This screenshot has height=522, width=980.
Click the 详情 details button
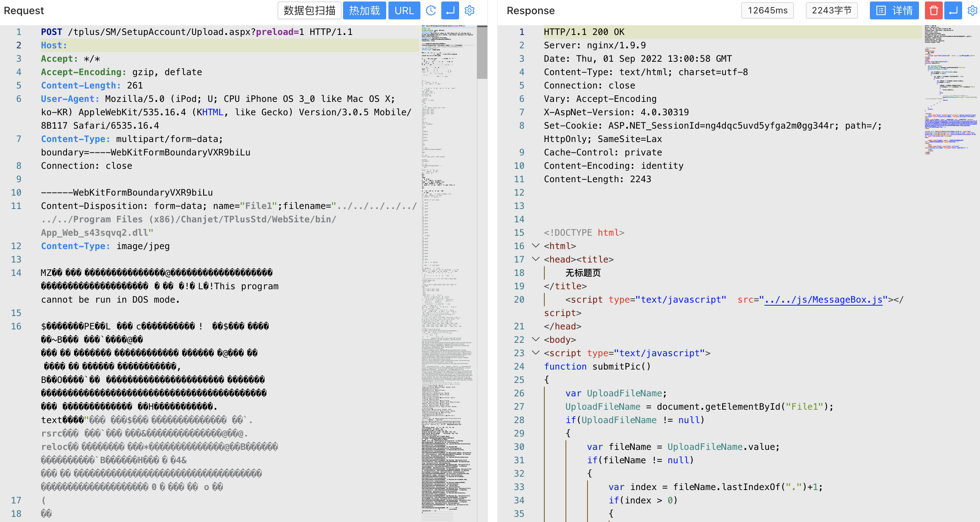[x=894, y=10]
